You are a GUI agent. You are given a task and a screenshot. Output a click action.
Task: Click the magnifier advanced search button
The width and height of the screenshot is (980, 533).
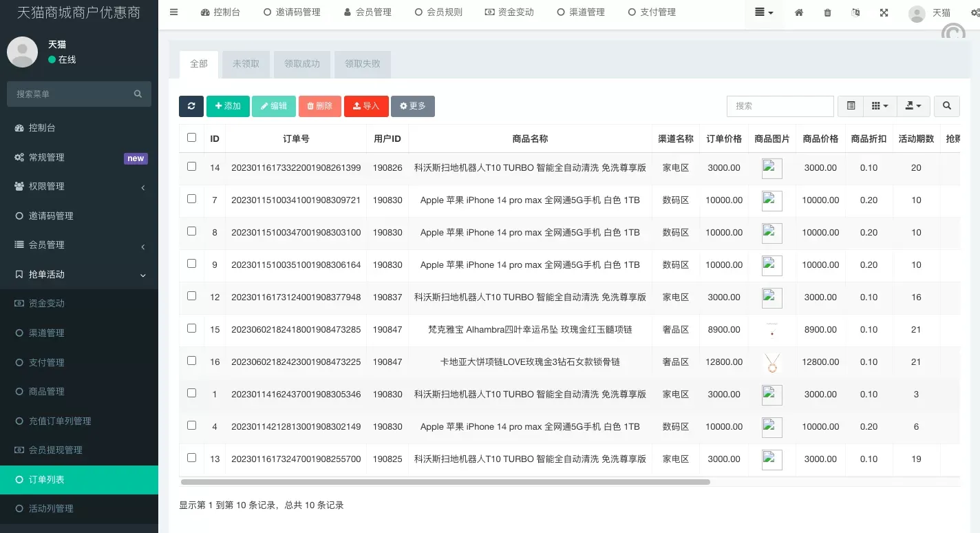click(x=947, y=106)
